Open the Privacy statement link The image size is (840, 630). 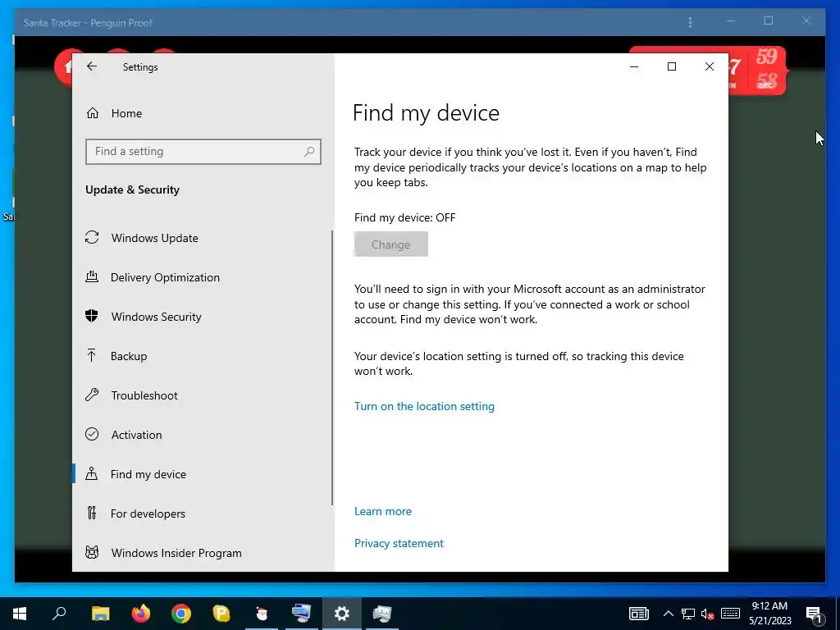399,543
